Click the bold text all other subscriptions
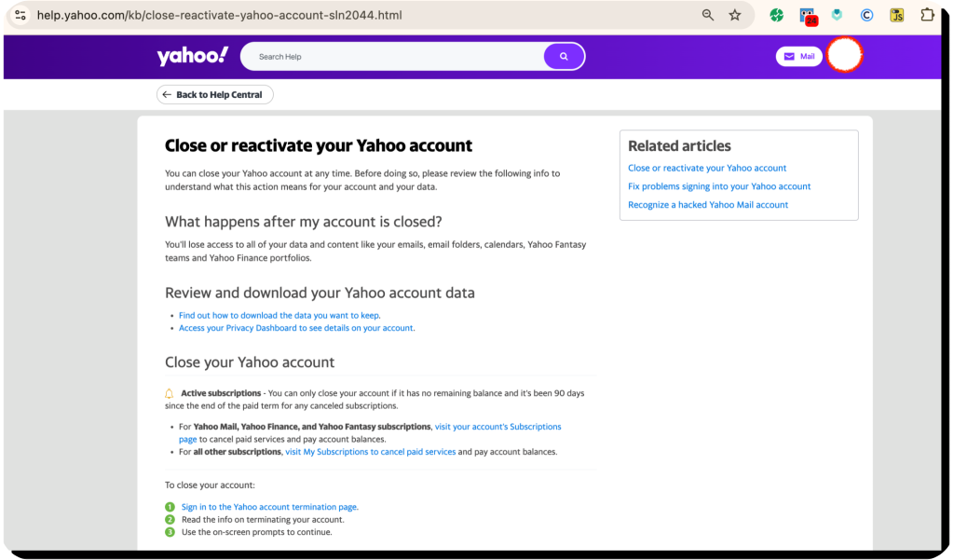The height and width of the screenshot is (560, 954). pyautogui.click(x=238, y=452)
